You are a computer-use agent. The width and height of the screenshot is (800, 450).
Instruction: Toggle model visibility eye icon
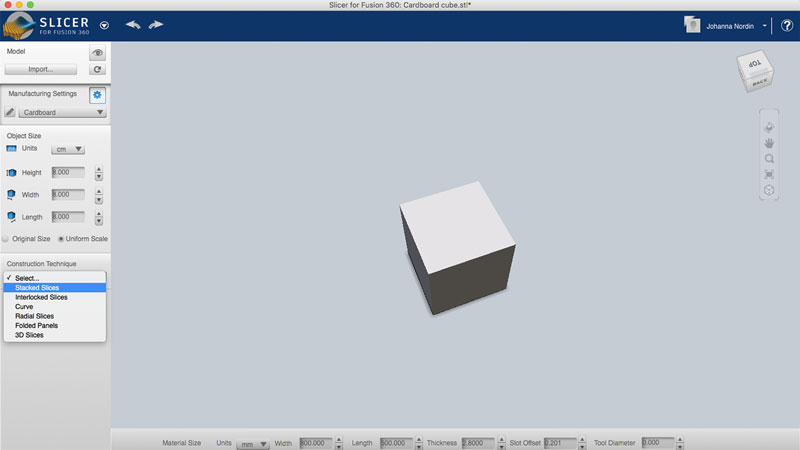point(97,53)
